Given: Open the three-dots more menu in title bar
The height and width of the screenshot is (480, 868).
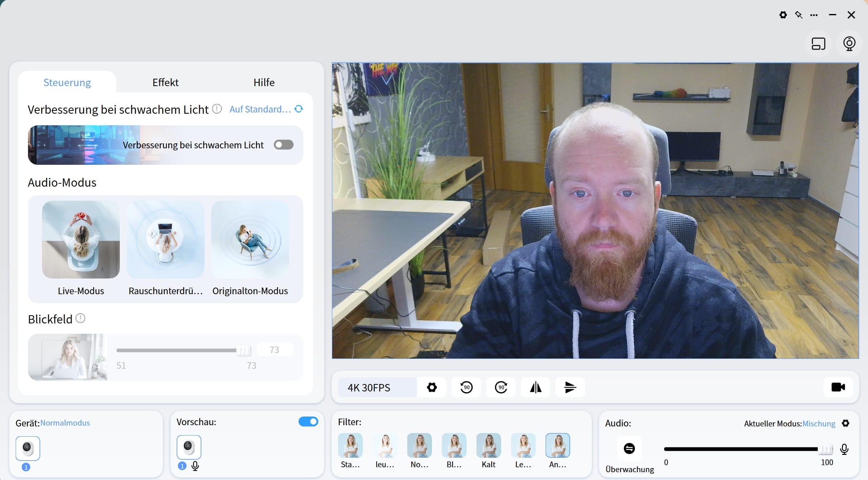Looking at the screenshot, I should tap(814, 15).
